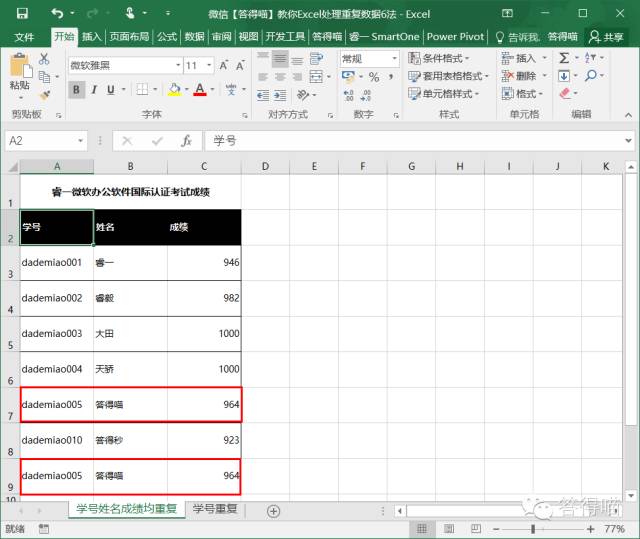640x539 pixels.
Task: Open the number format dropdown showing 常规
Action: pos(394,59)
